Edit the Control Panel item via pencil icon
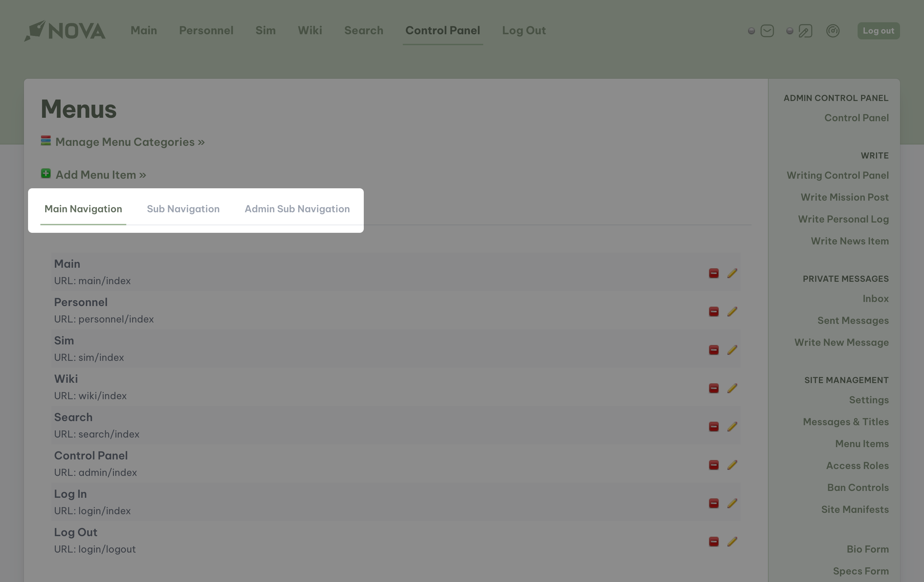The image size is (924, 582). [x=732, y=465]
